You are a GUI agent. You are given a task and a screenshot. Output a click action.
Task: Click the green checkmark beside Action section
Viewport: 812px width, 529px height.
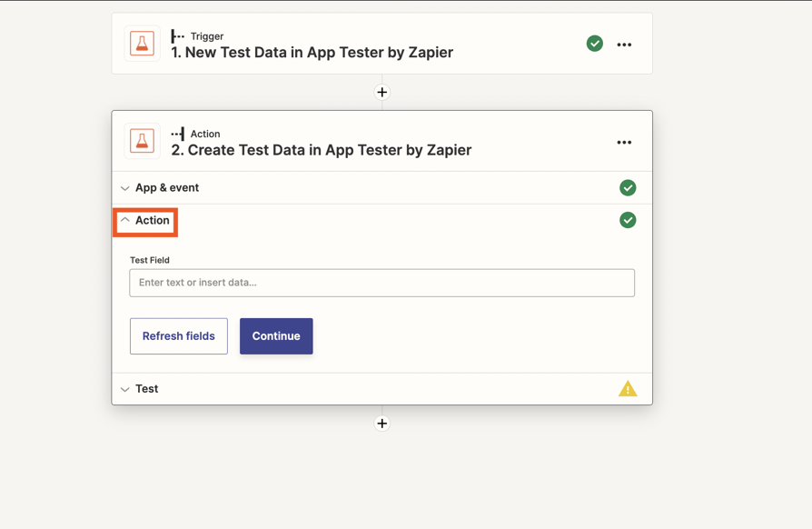[628, 220]
